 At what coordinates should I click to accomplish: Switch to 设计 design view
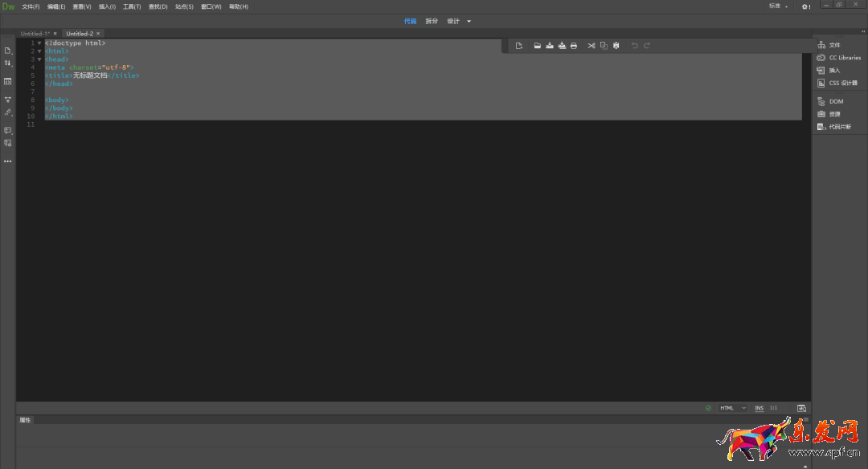(x=453, y=21)
